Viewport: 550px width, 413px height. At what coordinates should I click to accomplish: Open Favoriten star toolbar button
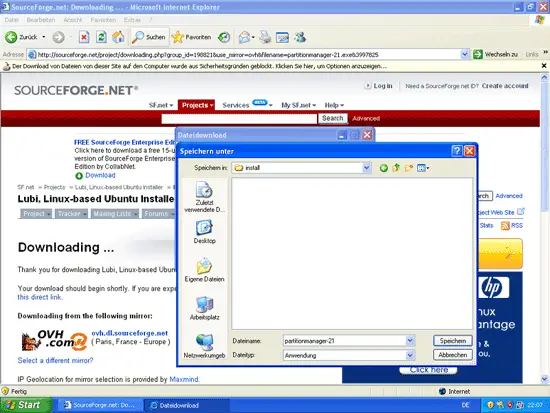(x=192, y=37)
